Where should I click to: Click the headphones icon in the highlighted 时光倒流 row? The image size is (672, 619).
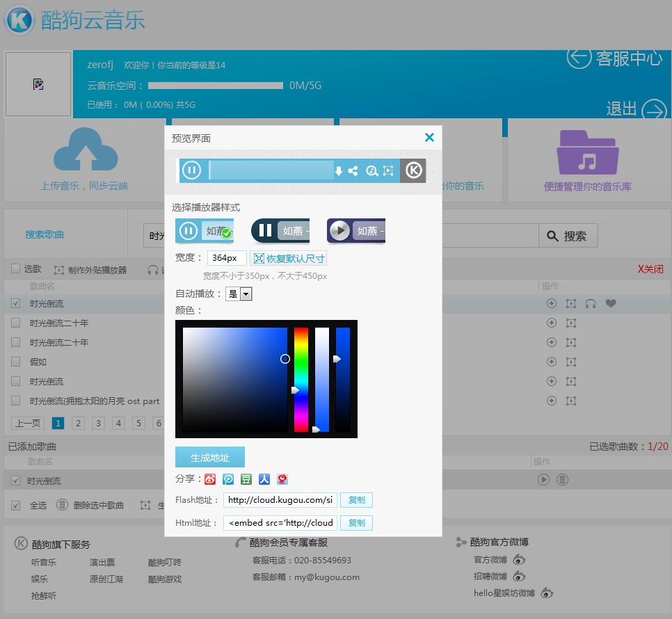click(591, 304)
